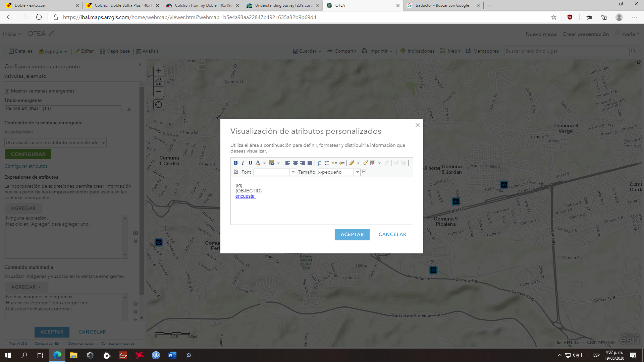Viewport: 644px width, 362px height.
Task: Find my location on map
Action: coord(159,105)
